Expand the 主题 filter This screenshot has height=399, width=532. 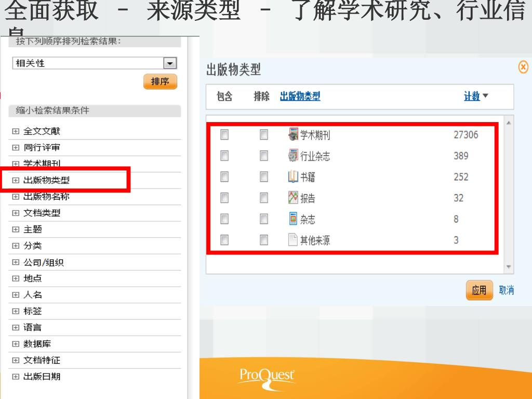tap(16, 229)
